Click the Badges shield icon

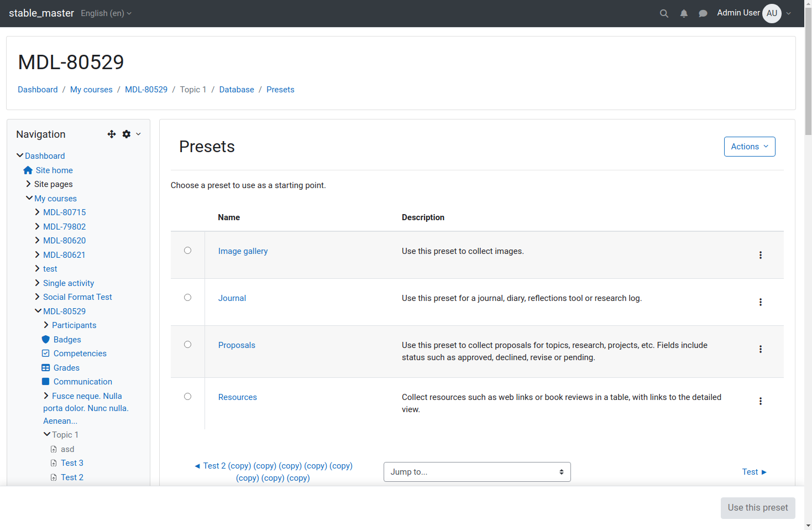46,339
